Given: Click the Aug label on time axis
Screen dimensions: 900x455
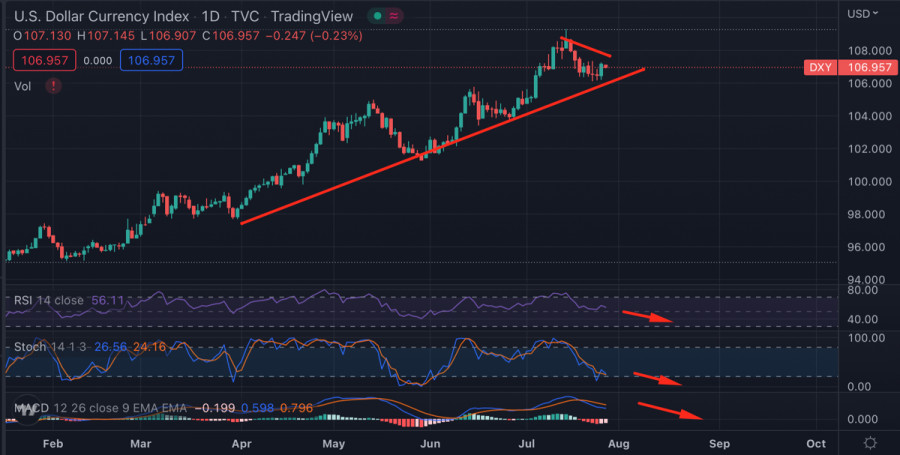Looking at the screenshot, I should (x=618, y=444).
